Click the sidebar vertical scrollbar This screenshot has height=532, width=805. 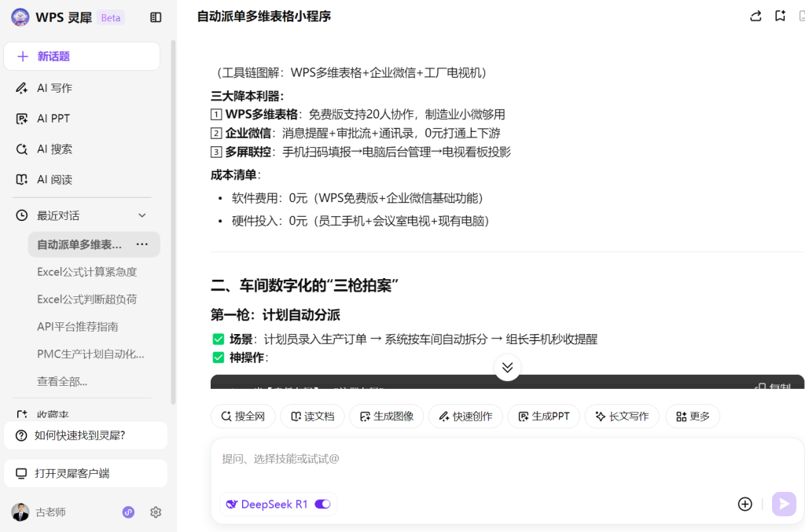point(173,222)
